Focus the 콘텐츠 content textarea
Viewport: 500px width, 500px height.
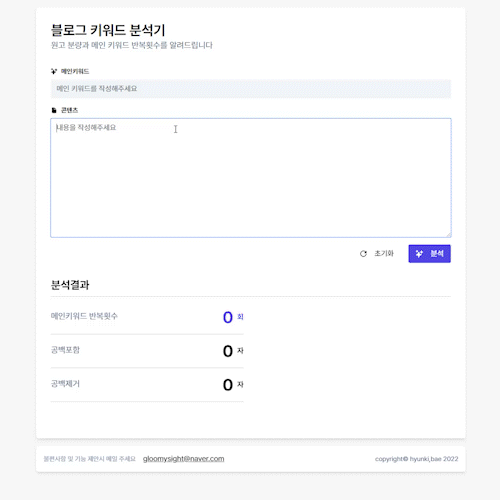click(251, 178)
